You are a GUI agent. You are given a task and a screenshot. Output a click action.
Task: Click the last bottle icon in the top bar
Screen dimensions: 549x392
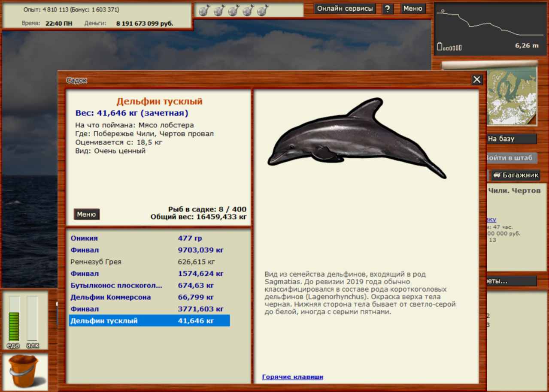point(263,10)
